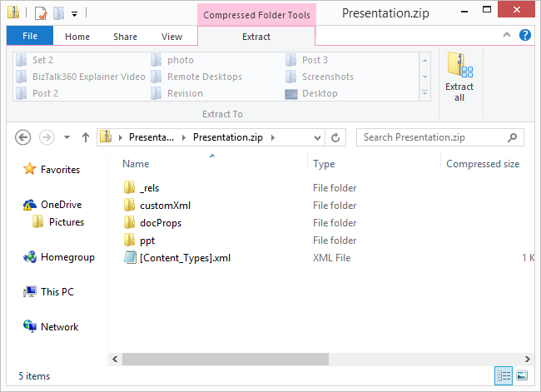Click the New folder quick access icon

tap(57, 13)
